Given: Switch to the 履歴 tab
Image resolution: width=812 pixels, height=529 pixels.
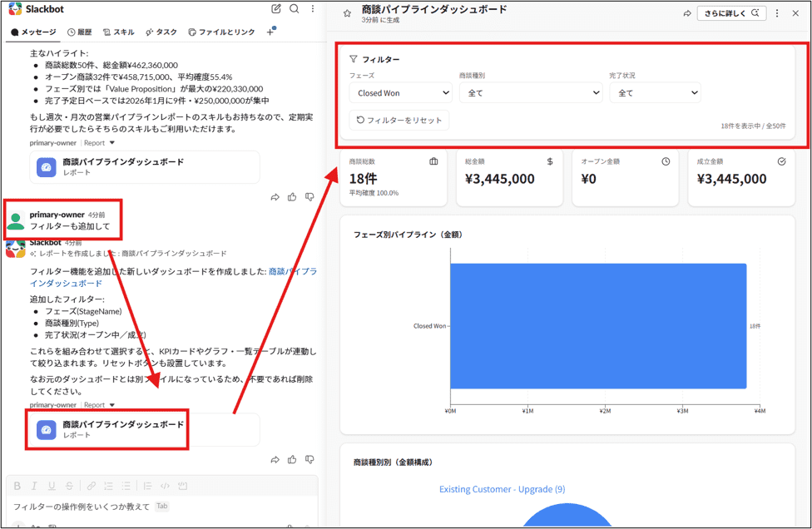Looking at the screenshot, I should click(x=80, y=32).
